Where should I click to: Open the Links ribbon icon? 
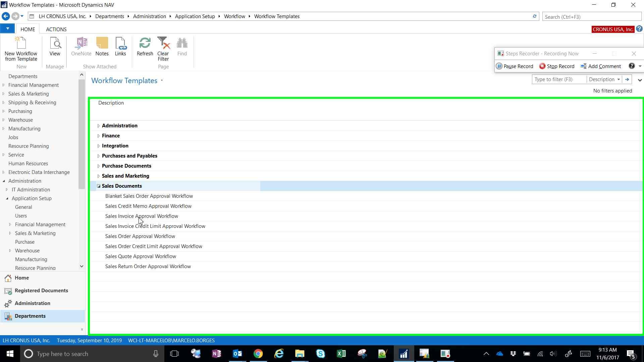coord(120,47)
